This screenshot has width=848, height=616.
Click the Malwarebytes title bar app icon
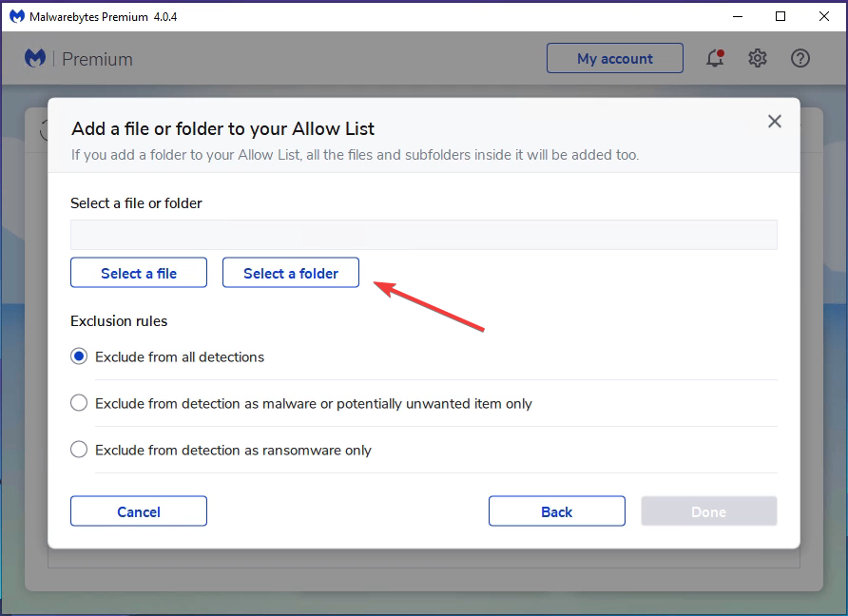(17, 16)
